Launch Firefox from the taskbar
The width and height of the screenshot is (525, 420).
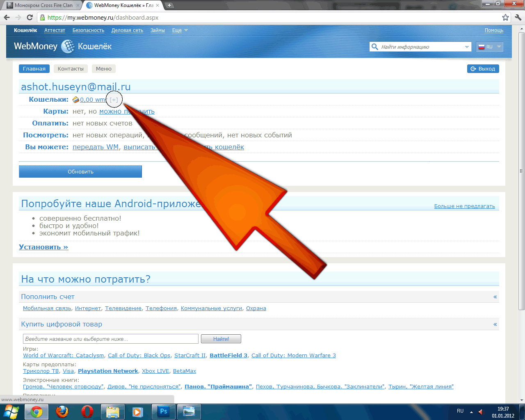(x=62, y=412)
